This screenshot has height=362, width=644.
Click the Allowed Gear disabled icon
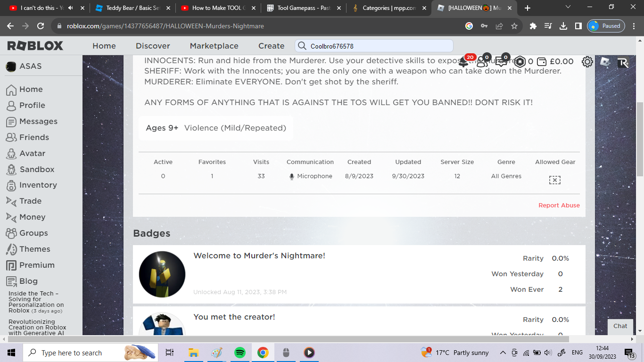[555, 180]
